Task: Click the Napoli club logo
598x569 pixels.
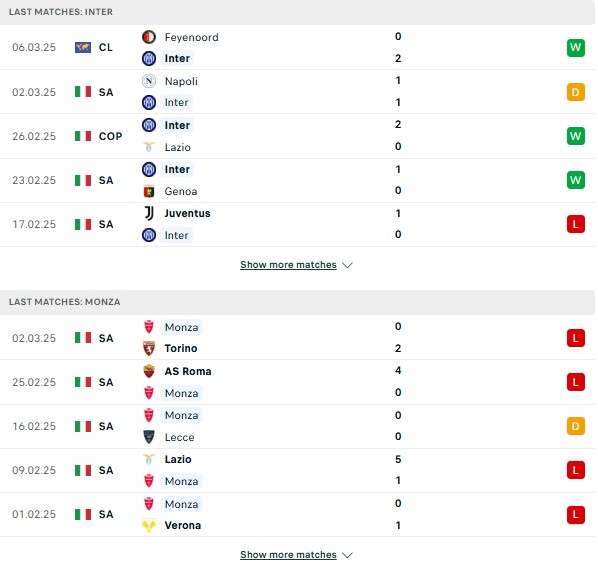Action: 149,81
